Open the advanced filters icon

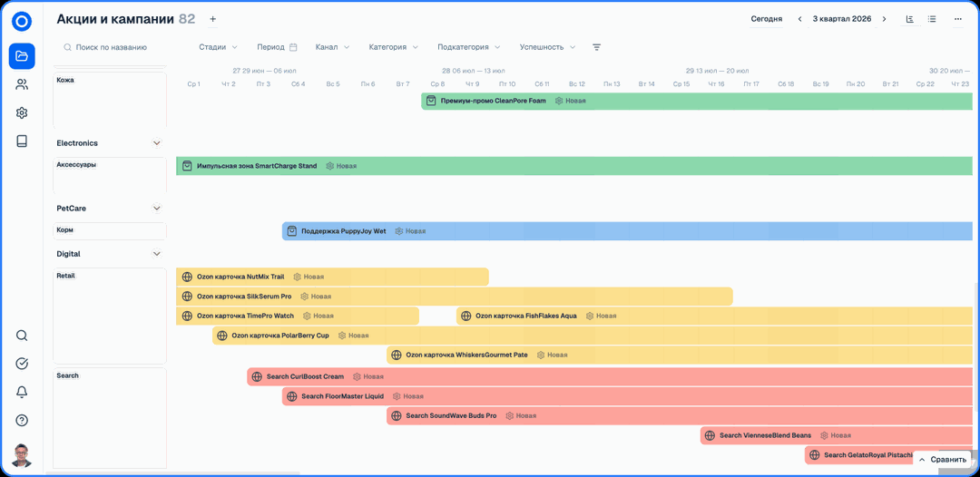point(596,47)
